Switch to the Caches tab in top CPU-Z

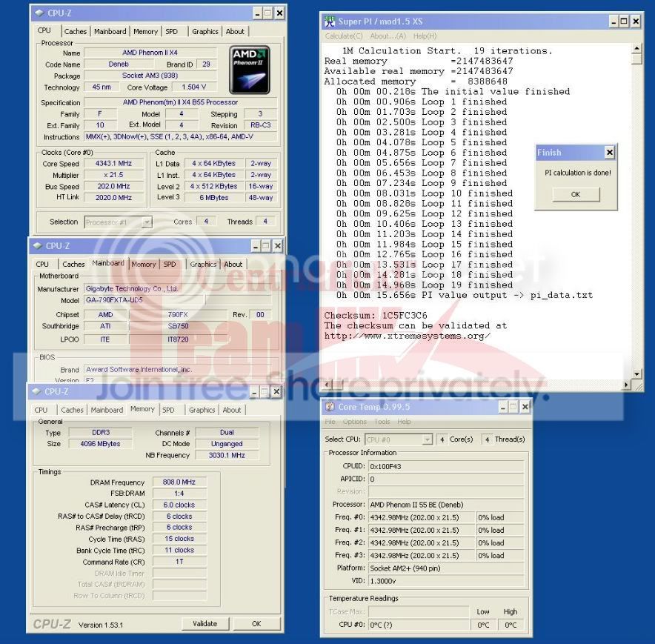[x=75, y=31]
